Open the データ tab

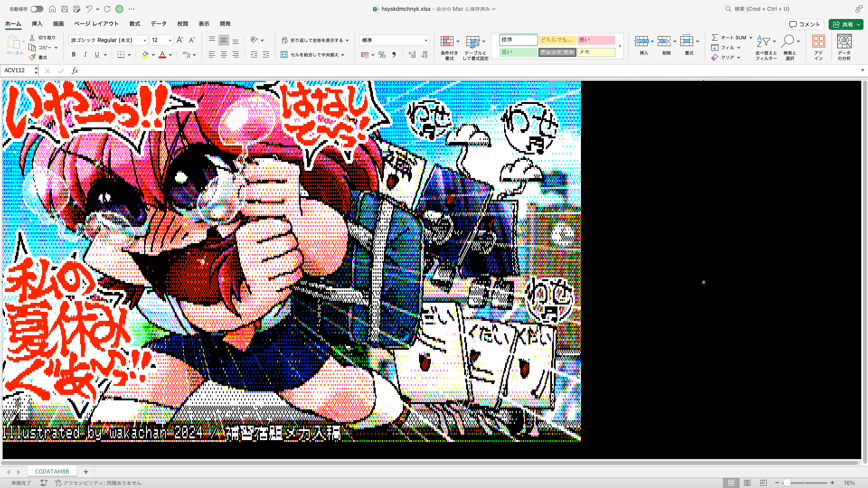[159, 24]
